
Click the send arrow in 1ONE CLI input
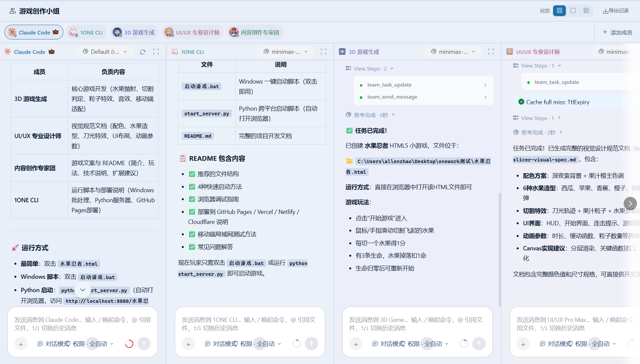coord(311,344)
